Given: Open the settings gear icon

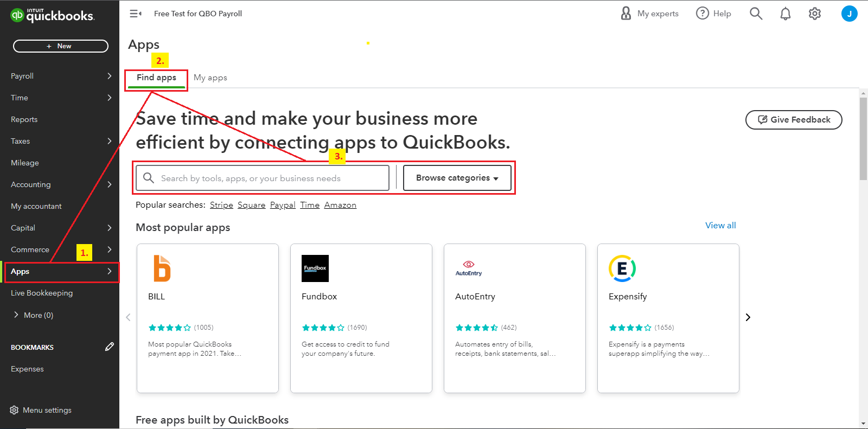Looking at the screenshot, I should 814,14.
